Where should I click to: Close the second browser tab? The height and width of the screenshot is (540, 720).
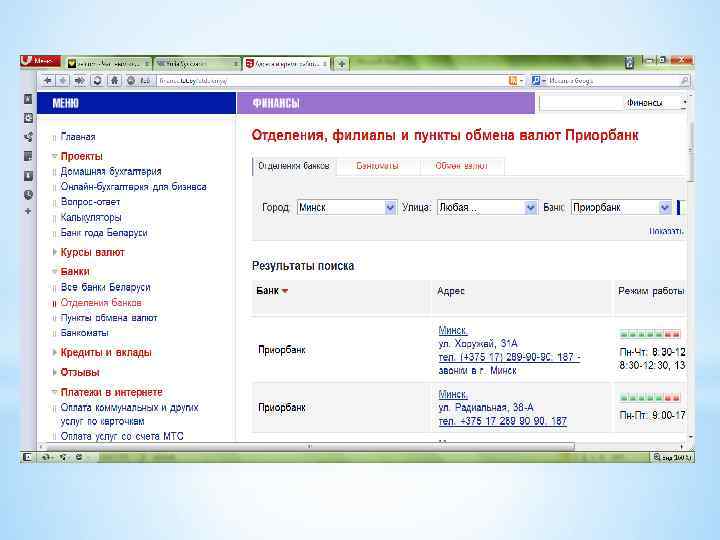click(x=236, y=64)
